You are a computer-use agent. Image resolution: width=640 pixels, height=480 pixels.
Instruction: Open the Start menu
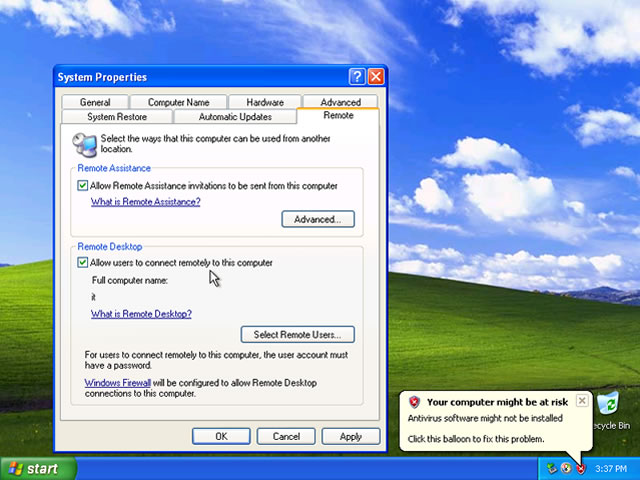pos(38,469)
